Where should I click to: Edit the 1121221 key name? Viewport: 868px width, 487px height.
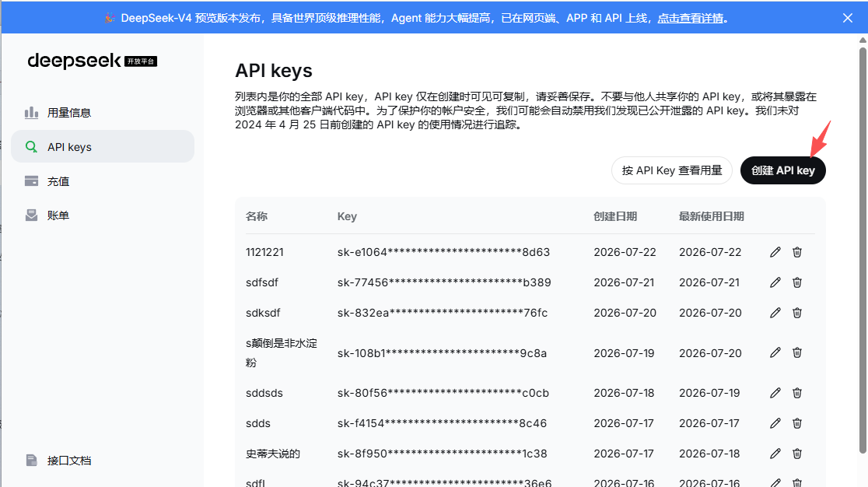775,252
